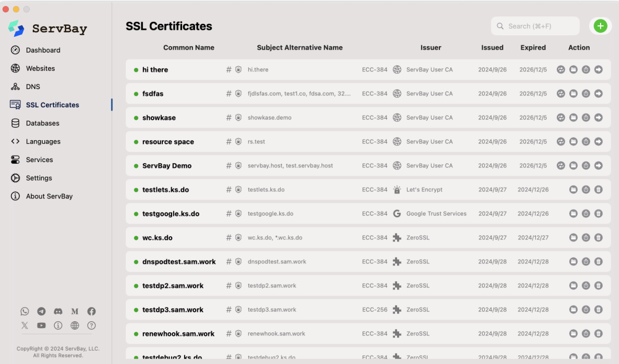Click the Issuer column header

(x=431, y=48)
